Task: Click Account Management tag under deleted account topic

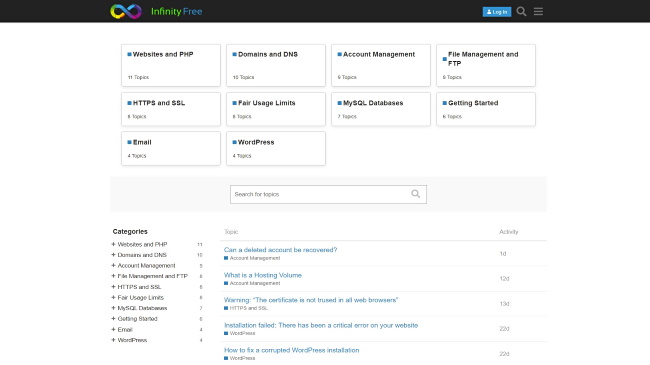Action: (x=252, y=258)
